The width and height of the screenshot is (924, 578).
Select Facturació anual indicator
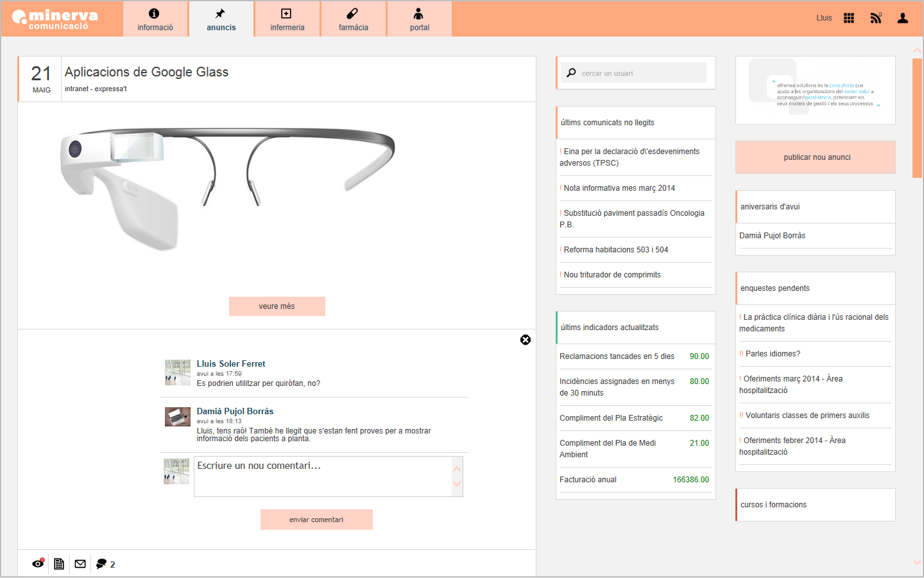636,480
